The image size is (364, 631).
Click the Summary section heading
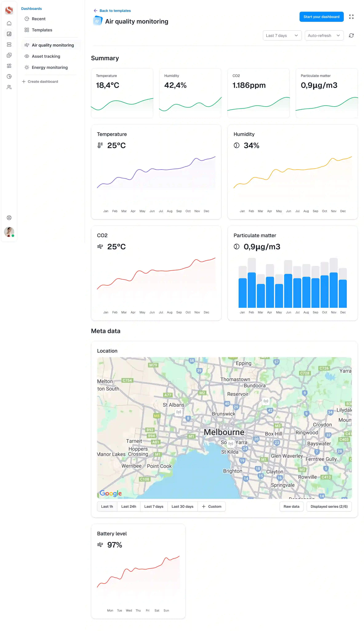coord(105,58)
